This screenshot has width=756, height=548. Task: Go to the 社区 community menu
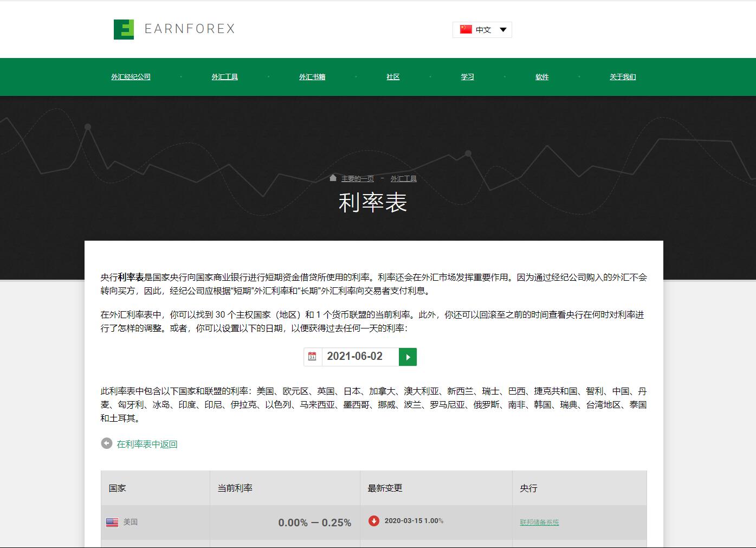[x=393, y=77]
